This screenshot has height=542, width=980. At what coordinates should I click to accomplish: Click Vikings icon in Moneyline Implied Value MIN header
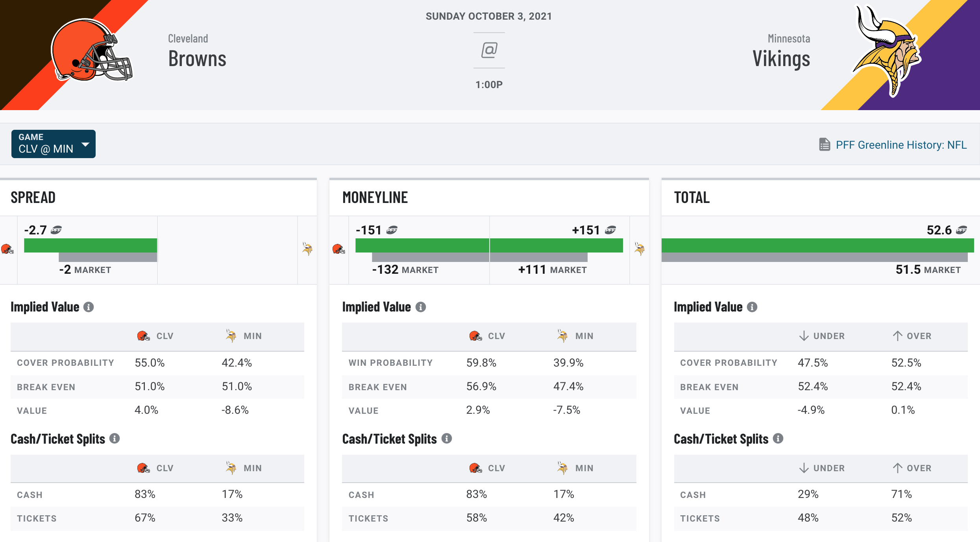coord(562,336)
